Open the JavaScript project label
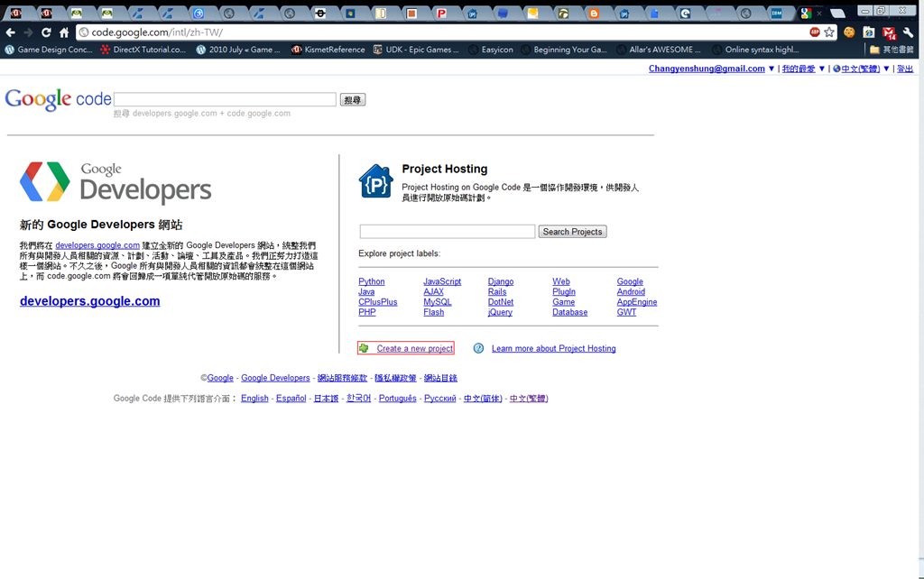The width and height of the screenshot is (924, 579). pyautogui.click(x=442, y=281)
